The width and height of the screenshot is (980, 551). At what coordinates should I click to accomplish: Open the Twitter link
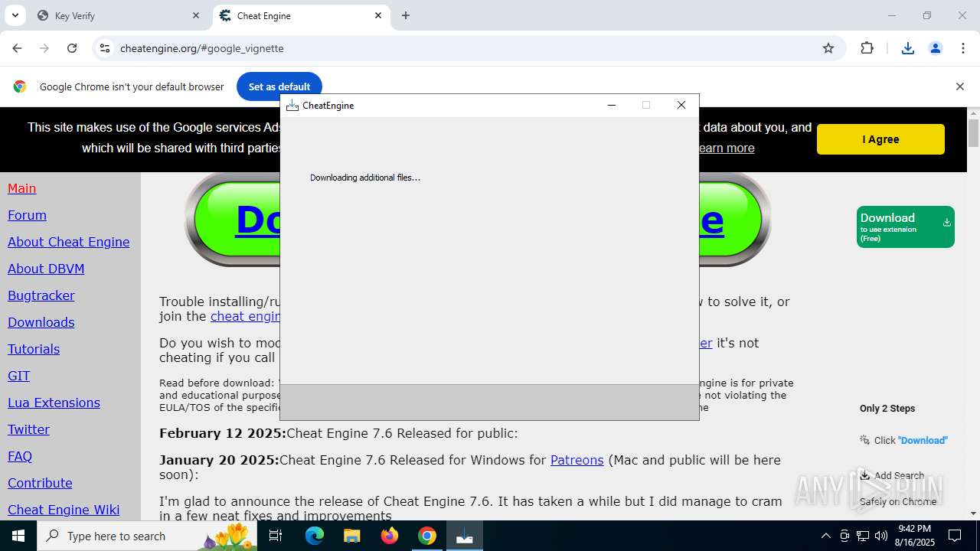click(28, 429)
